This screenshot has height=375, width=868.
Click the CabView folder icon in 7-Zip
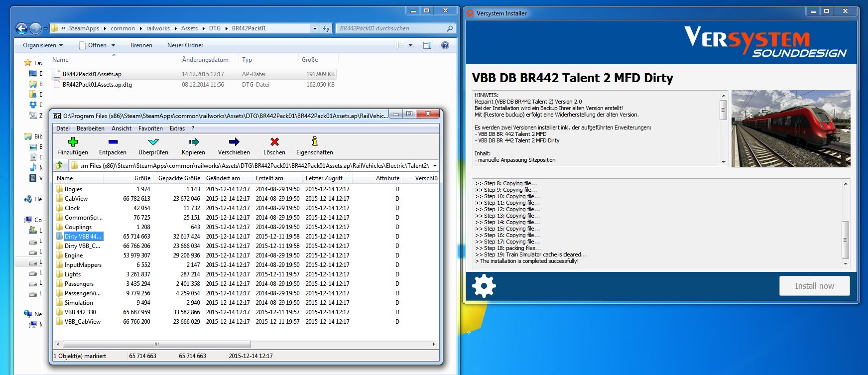tap(60, 199)
